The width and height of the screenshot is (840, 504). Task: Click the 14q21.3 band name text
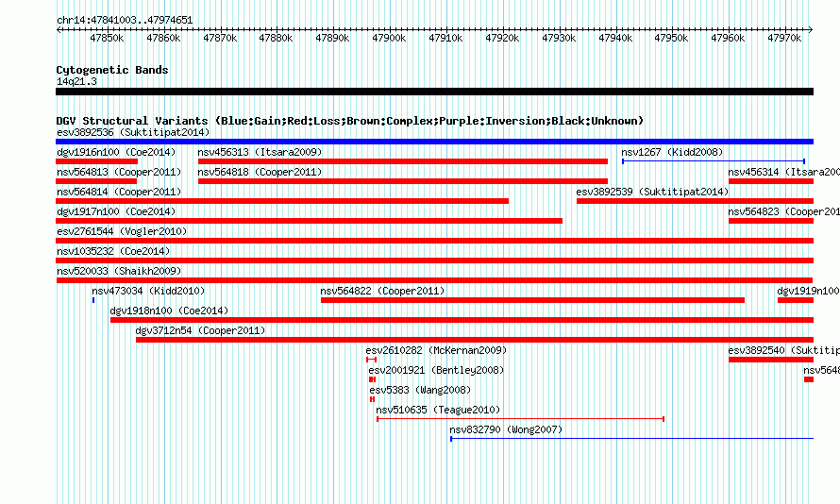[76, 81]
